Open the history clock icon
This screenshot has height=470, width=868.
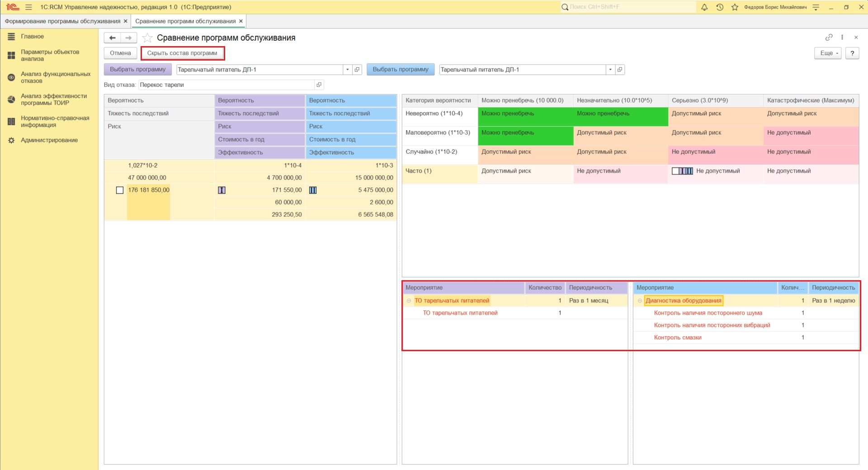point(720,7)
